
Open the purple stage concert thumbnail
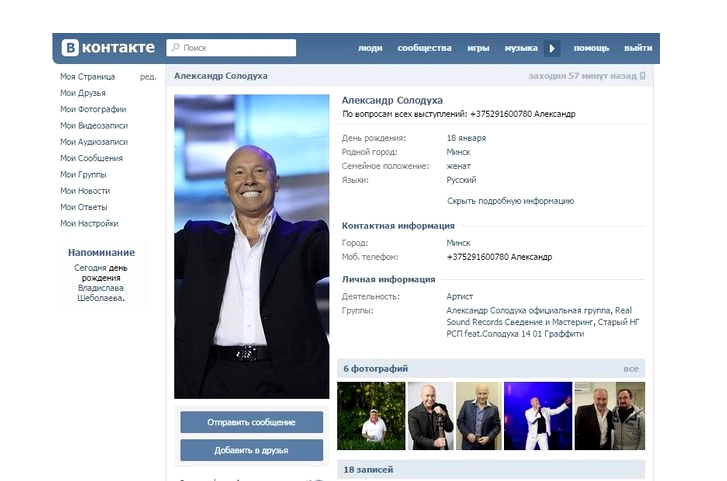click(x=538, y=416)
